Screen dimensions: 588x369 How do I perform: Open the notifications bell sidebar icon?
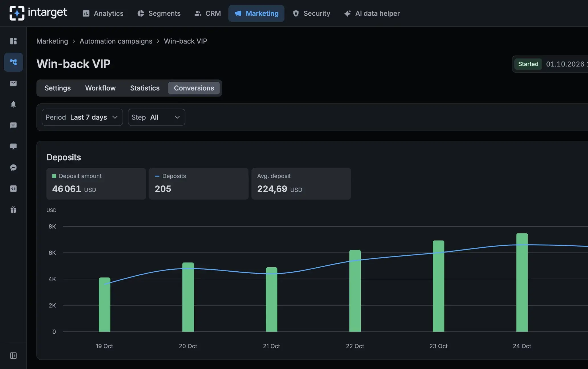click(13, 104)
